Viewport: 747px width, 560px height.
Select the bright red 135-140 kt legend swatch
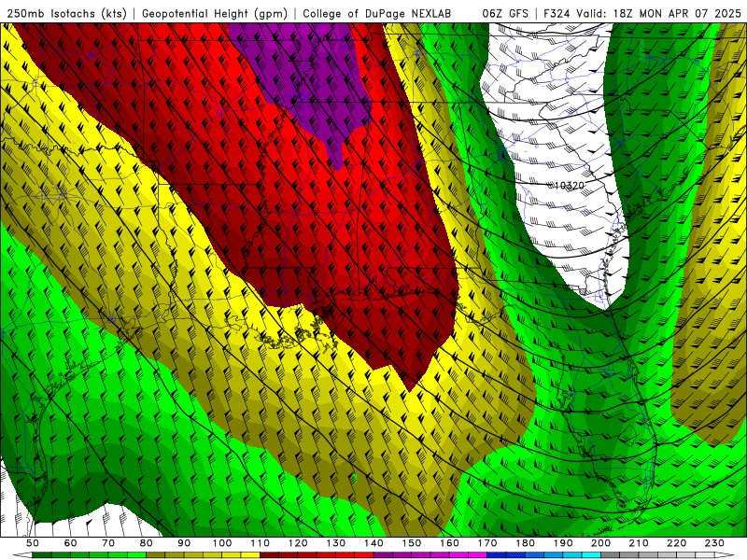pyautogui.click(x=364, y=555)
